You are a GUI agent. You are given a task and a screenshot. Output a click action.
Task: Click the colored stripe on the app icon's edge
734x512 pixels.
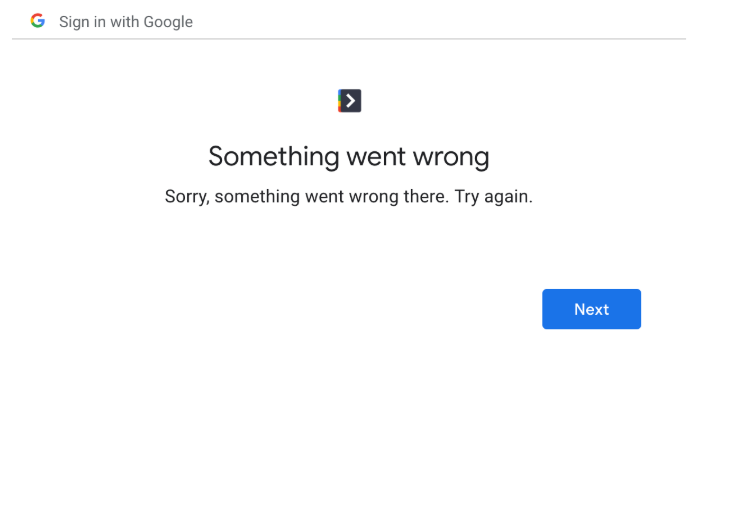coord(340,101)
